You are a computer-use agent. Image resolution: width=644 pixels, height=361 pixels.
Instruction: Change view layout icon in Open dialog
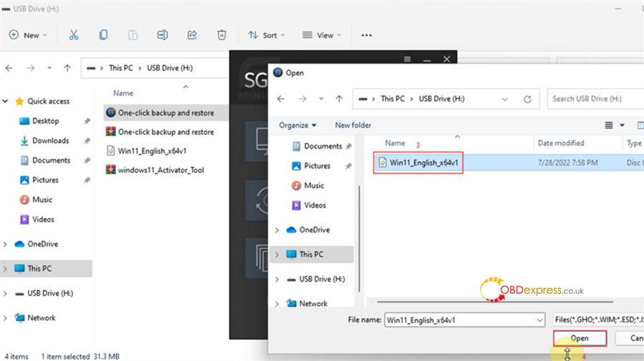609,125
